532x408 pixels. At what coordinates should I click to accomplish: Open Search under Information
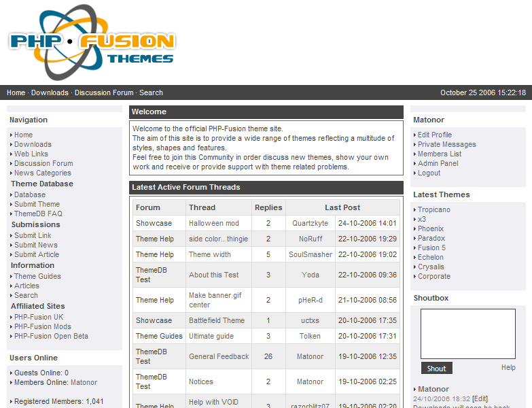coord(26,295)
